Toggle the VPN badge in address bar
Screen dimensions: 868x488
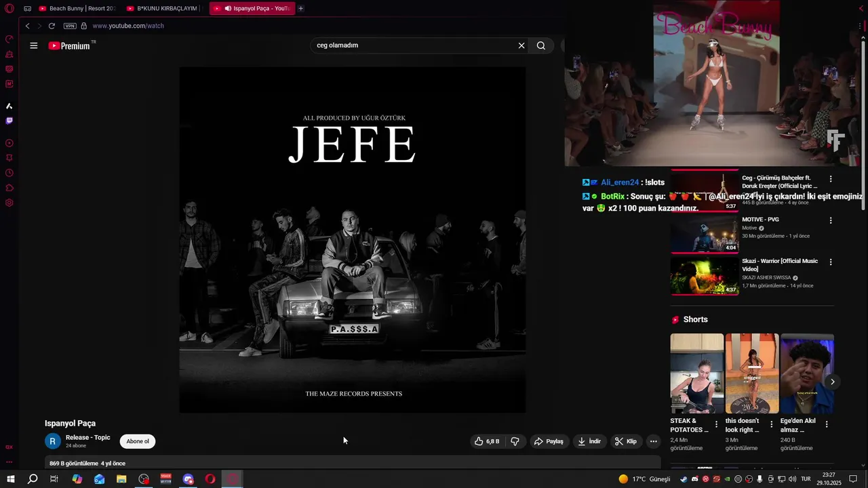pos(70,26)
